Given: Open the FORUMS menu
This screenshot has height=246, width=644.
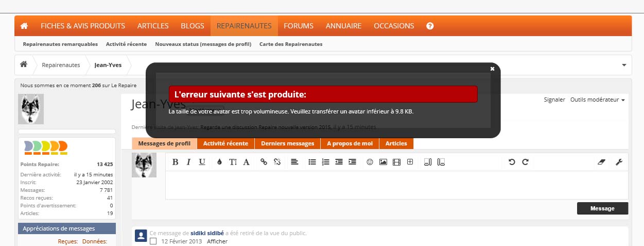Looking at the screenshot, I should 299,26.
